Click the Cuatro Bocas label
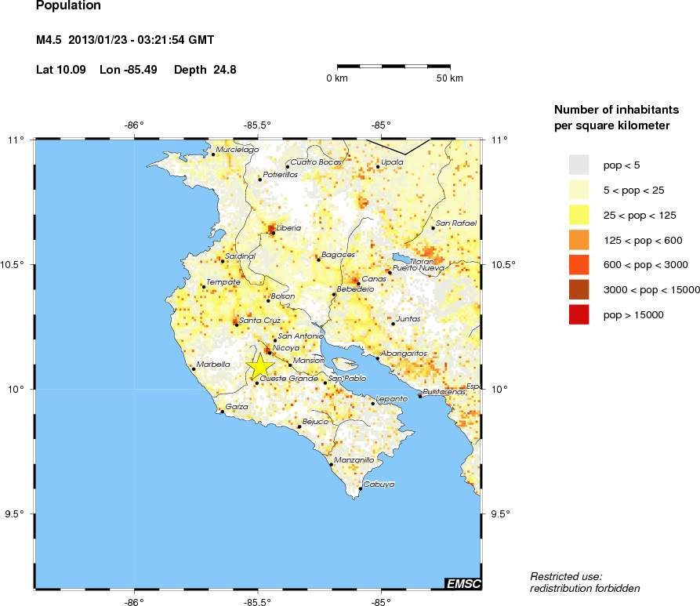This screenshot has height=606, width=700. point(316,162)
